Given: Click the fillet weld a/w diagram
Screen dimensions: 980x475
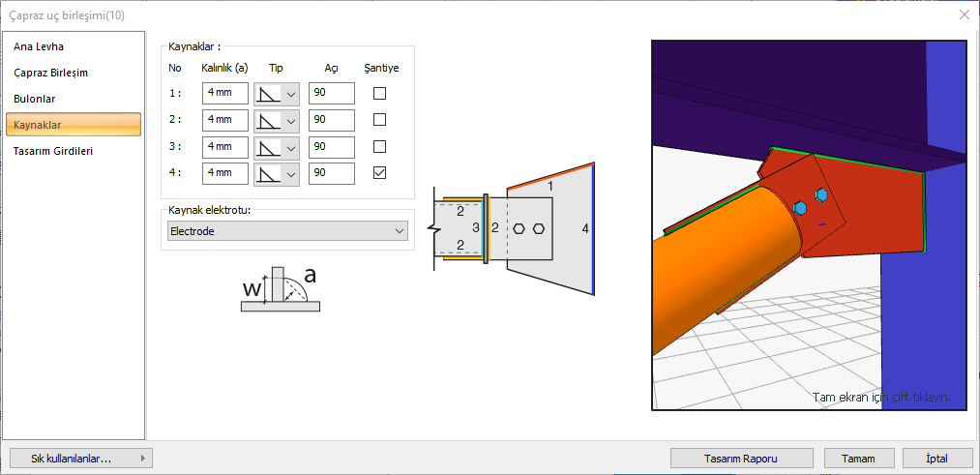Looking at the screenshot, I should click(281, 288).
